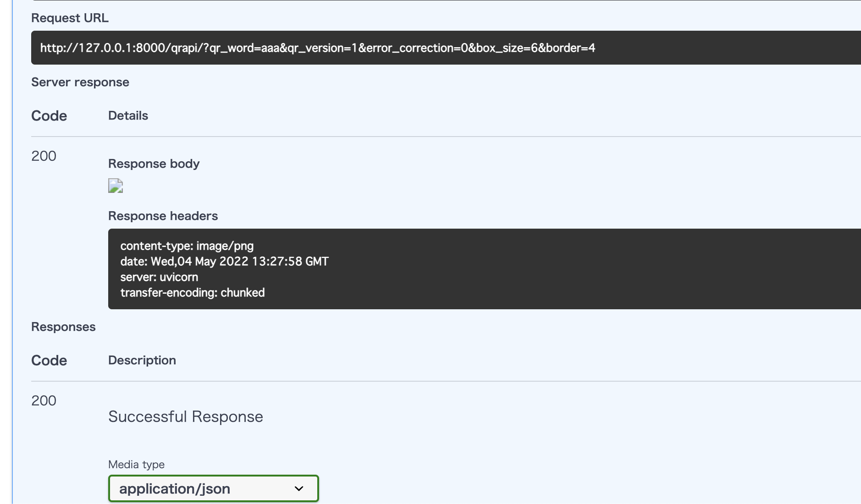Open the application/json media type dropdown
Viewport: 861px width, 504px height.
click(213, 488)
